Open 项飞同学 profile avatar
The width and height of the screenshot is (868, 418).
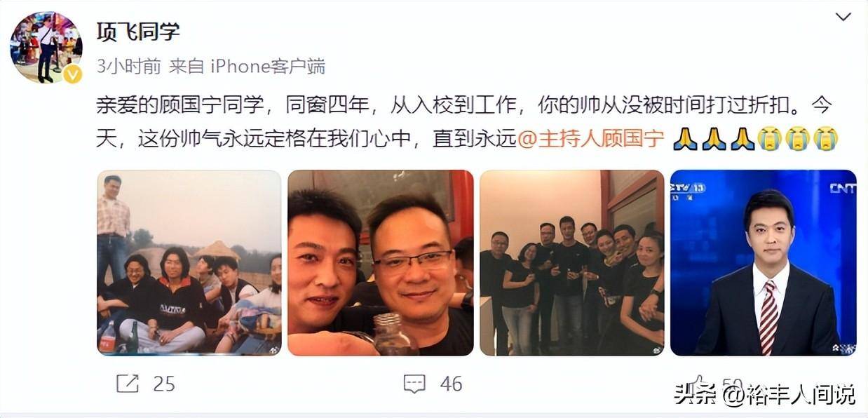click(46, 47)
